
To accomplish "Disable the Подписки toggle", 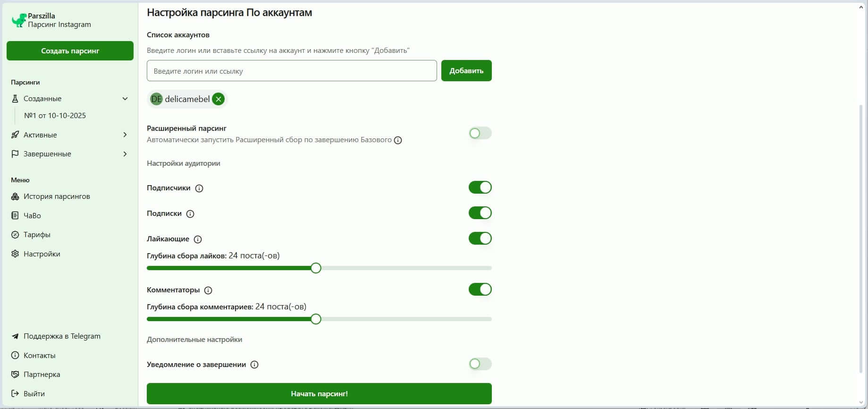I will tap(480, 213).
